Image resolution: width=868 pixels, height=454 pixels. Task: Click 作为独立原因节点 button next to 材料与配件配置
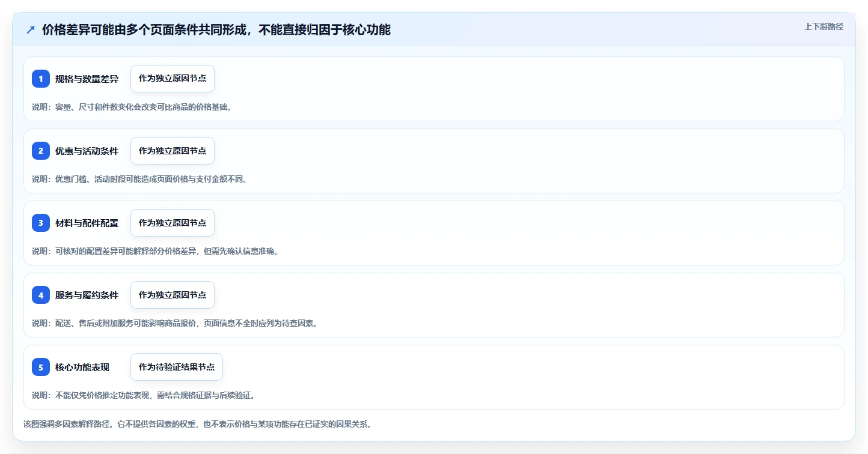(x=173, y=223)
